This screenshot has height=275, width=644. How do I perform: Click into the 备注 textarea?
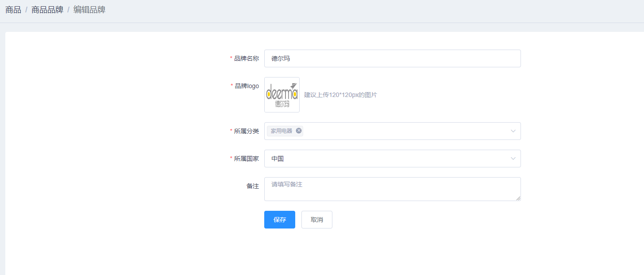[x=392, y=189]
